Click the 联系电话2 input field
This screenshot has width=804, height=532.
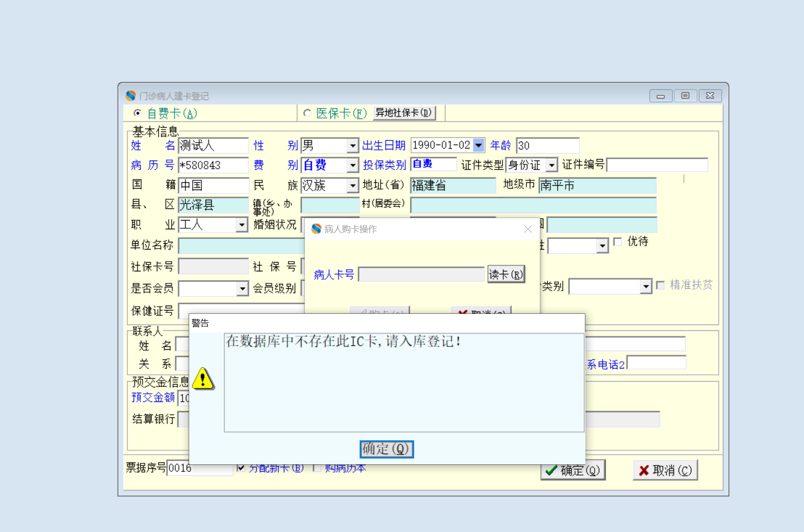pos(656,363)
